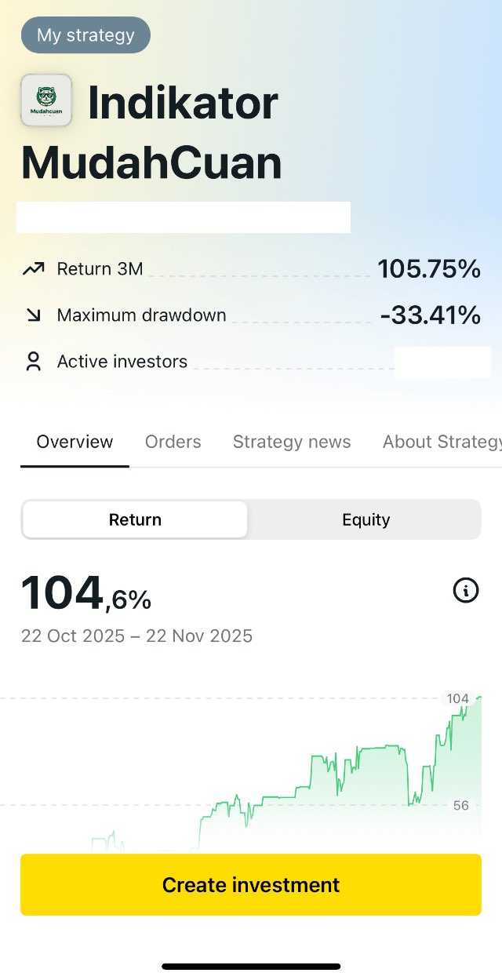Image resolution: width=502 pixels, height=980 pixels.
Task: Tap the My strategy badge
Action: [x=85, y=35]
